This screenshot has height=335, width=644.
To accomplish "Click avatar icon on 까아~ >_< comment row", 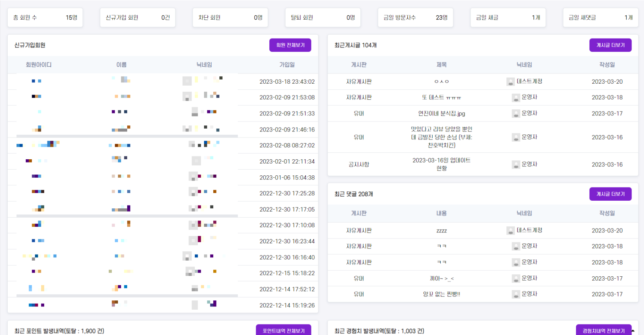I will click(516, 278).
